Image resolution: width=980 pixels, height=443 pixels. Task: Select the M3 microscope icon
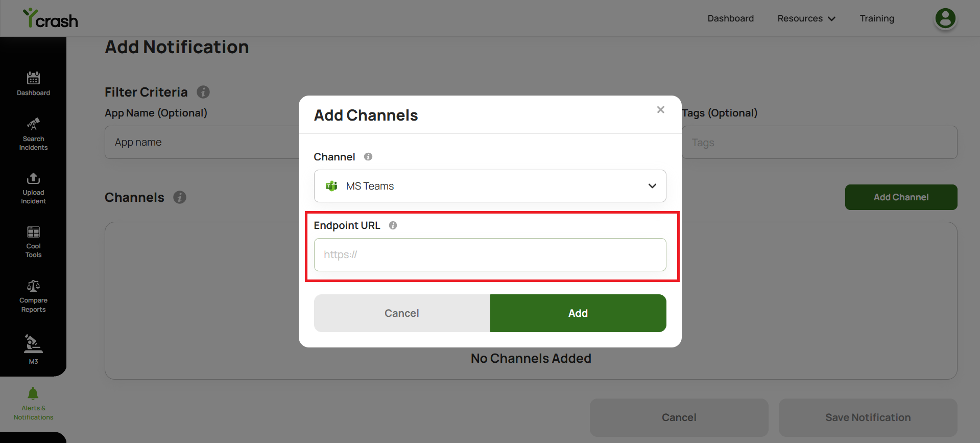coord(33,344)
